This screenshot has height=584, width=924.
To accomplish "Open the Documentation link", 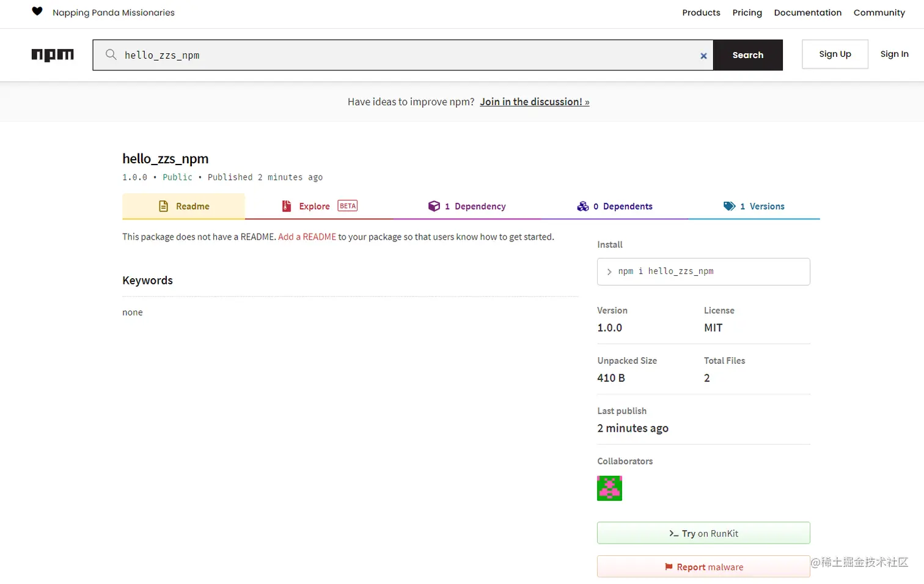I will 807,12.
